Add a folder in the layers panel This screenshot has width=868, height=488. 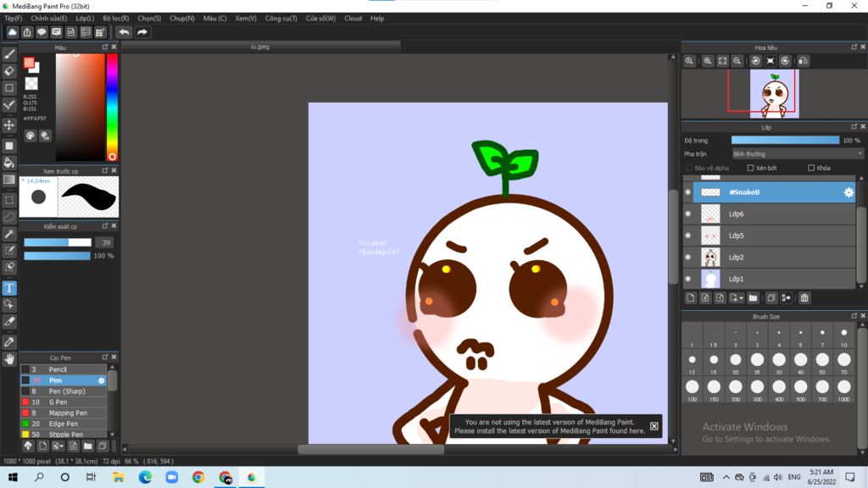point(753,298)
